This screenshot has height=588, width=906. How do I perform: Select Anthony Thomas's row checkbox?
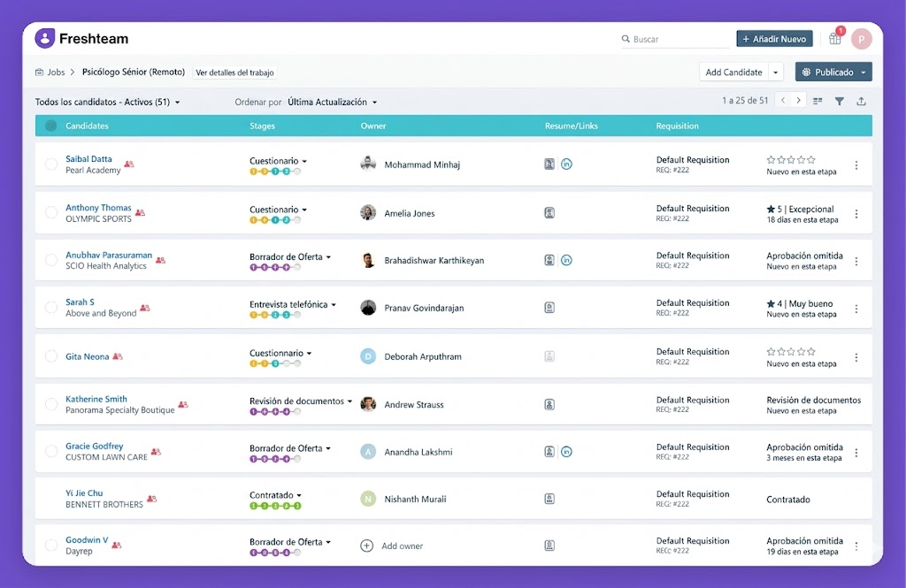(x=51, y=212)
